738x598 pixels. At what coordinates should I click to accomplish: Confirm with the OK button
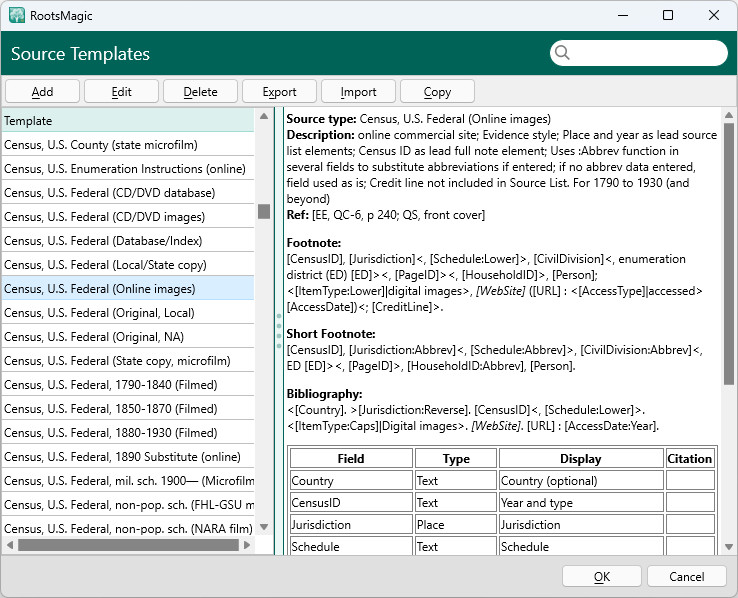602,576
